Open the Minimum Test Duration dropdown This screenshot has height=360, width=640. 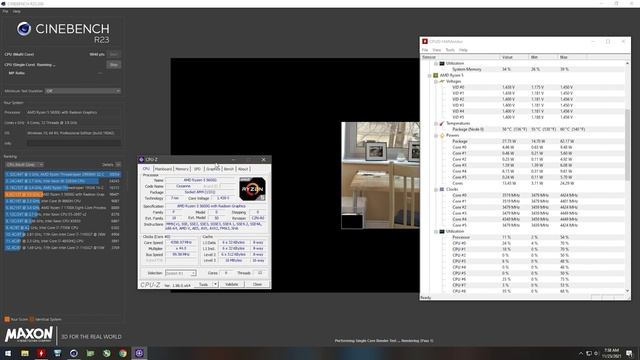(x=83, y=91)
